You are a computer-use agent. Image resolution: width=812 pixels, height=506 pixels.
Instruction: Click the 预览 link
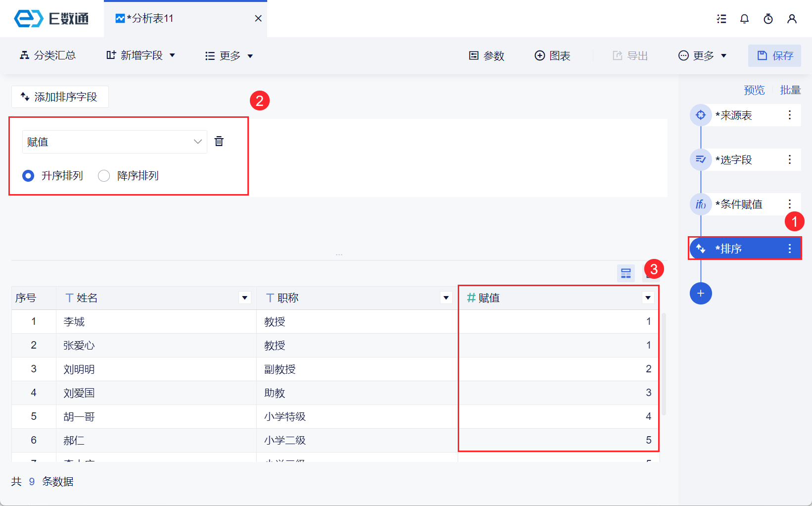[x=754, y=90]
